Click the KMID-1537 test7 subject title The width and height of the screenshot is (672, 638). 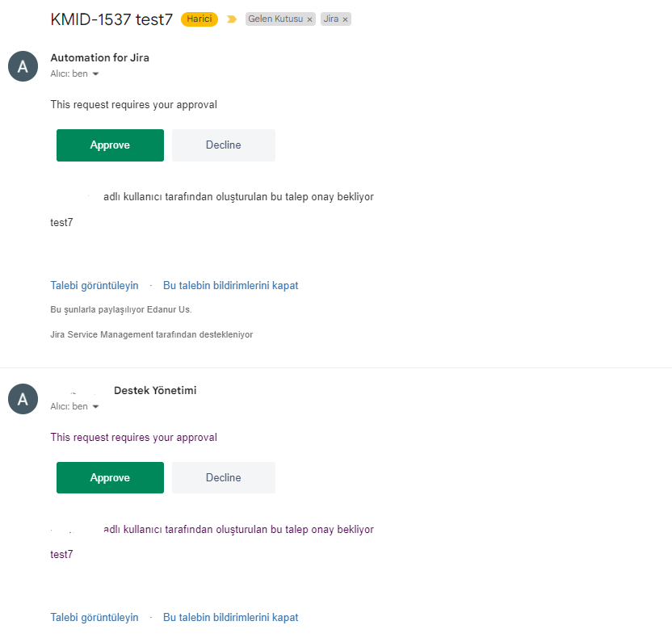point(111,19)
